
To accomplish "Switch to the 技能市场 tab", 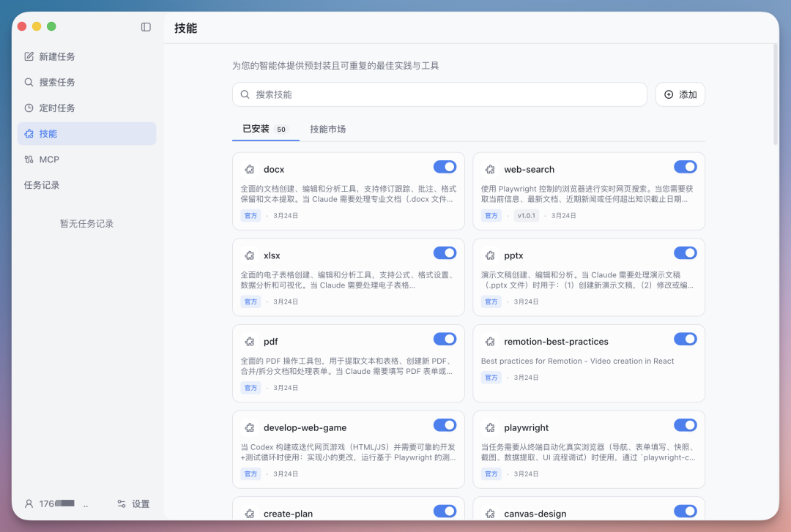I will [x=327, y=129].
